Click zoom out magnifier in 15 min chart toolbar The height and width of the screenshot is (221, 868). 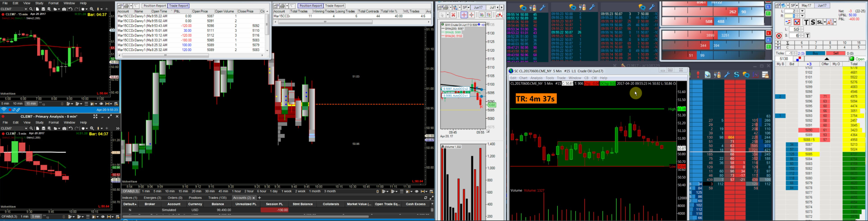(x=92, y=9)
